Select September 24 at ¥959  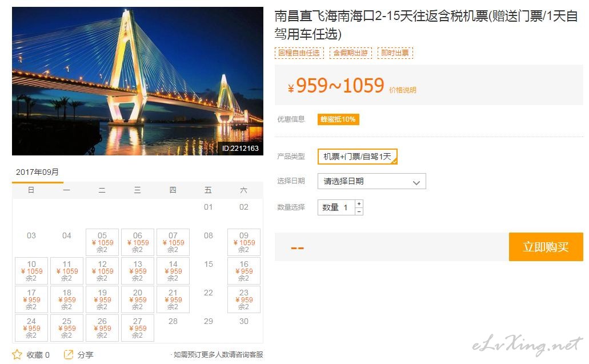[31, 328]
